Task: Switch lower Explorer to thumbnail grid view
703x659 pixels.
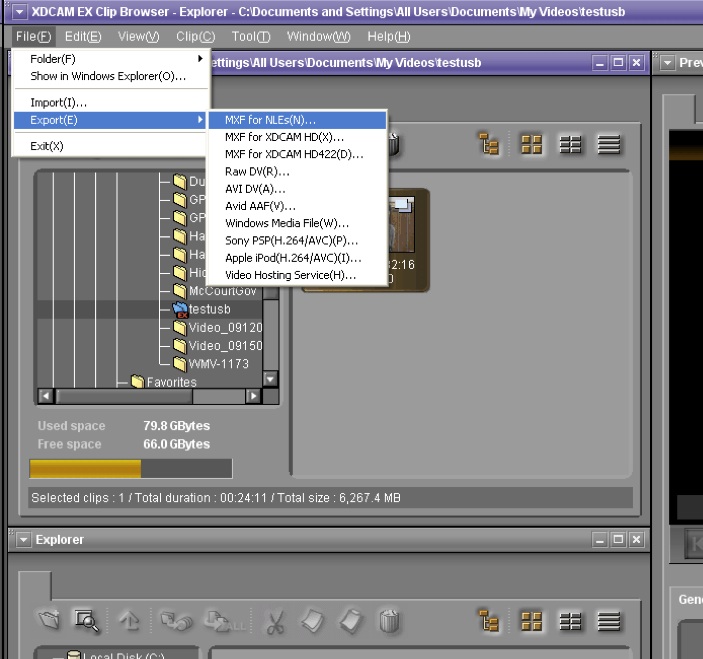Action: click(532, 621)
